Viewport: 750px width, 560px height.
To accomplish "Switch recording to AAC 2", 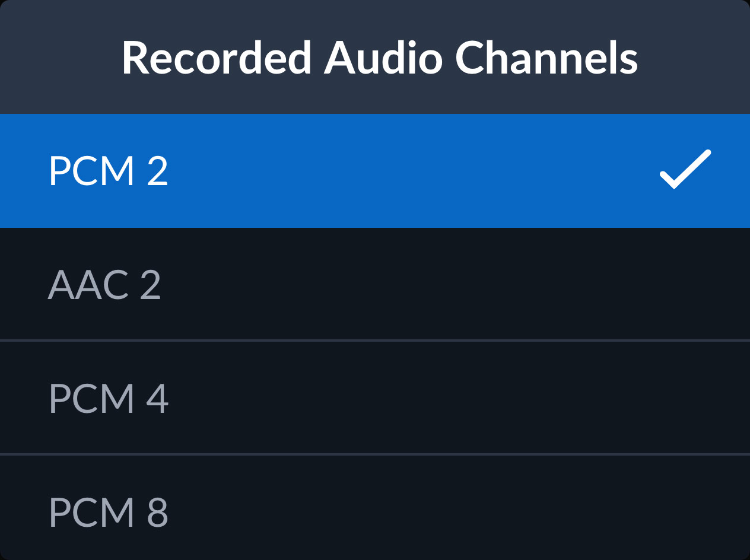I will (375, 285).
